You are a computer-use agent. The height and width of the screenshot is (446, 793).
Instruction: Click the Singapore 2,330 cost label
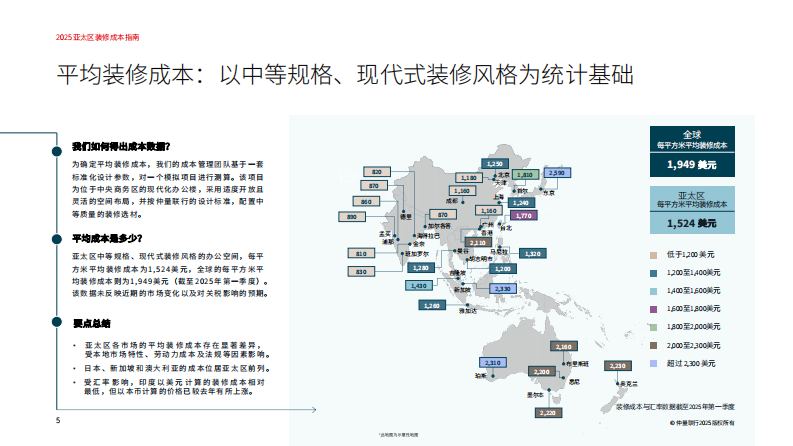(501, 288)
